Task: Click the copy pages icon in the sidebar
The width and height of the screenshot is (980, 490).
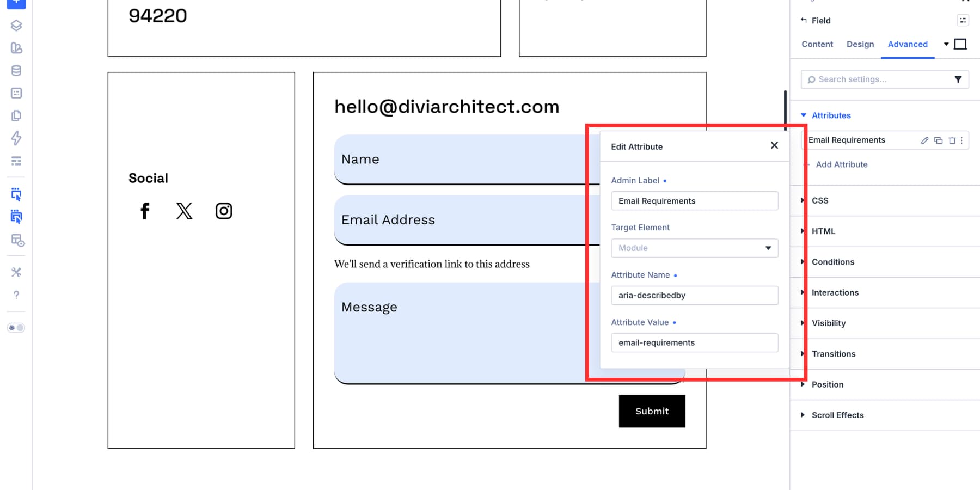Action: coord(16,115)
